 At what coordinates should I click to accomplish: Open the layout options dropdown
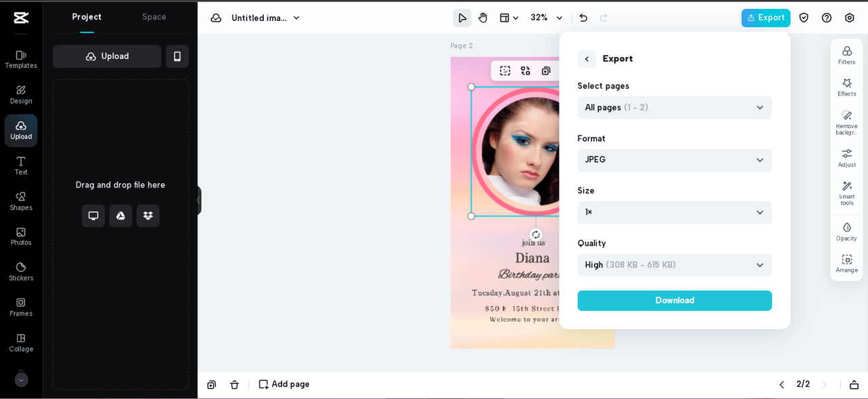pos(509,18)
